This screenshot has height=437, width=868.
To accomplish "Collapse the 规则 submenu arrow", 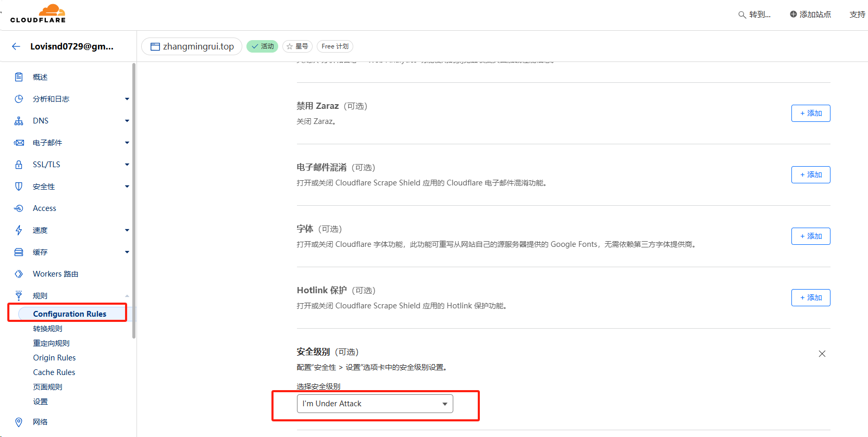I will point(127,296).
